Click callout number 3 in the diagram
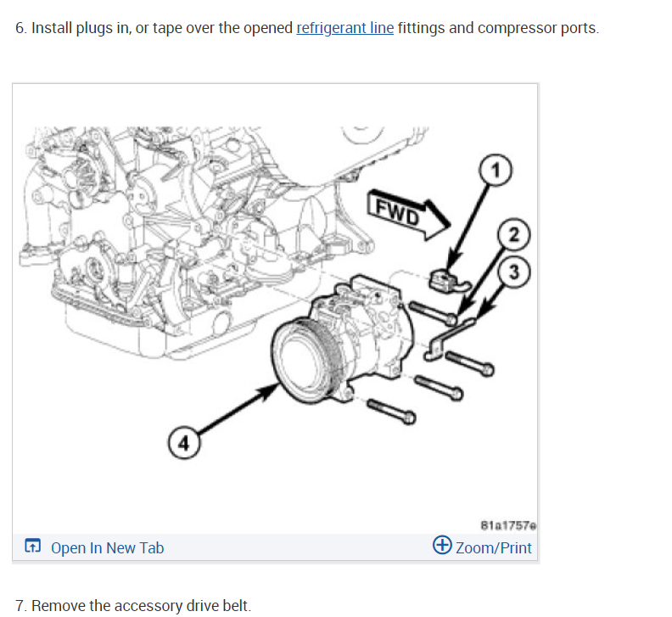Screen dimensions: 672x617 [x=514, y=272]
